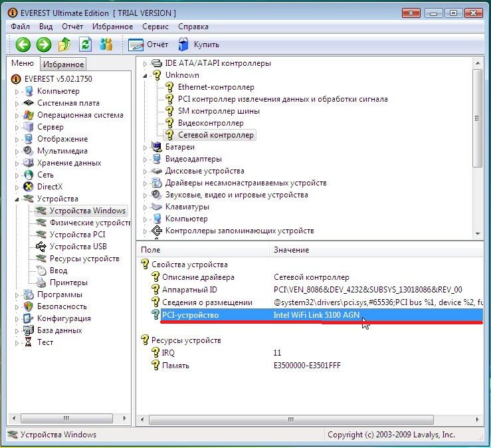This screenshot has width=491, height=448.
Task: Open the Отчёт menu in the menu bar
Action: pos(72,27)
